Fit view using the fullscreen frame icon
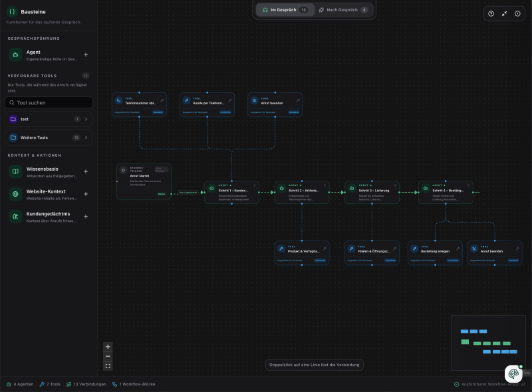This screenshot has width=532, height=392. [108, 366]
